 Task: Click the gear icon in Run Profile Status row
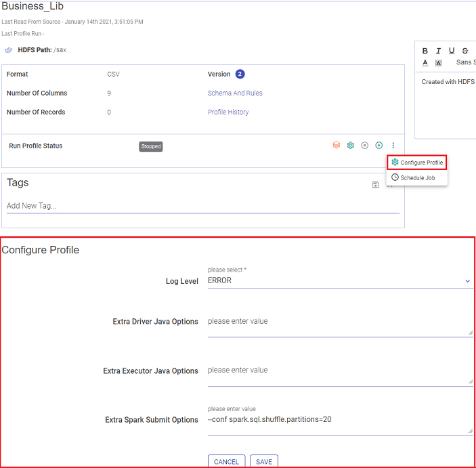click(351, 145)
